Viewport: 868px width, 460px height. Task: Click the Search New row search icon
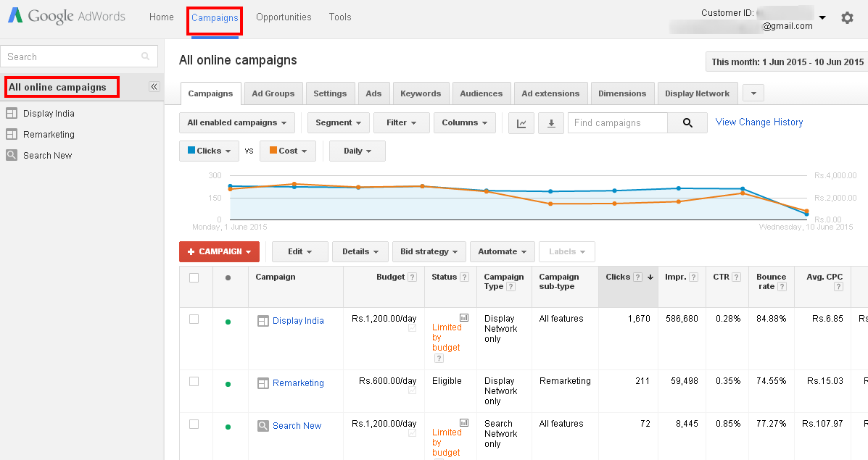[263, 426]
